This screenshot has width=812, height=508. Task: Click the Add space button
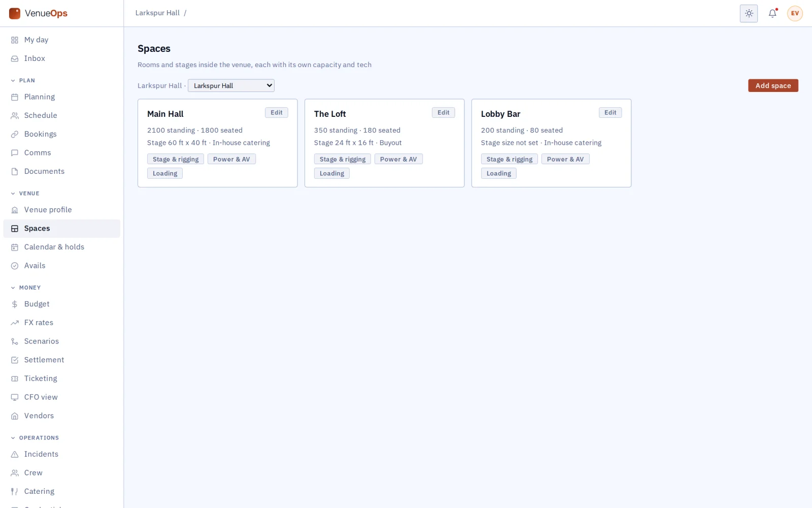click(x=773, y=86)
